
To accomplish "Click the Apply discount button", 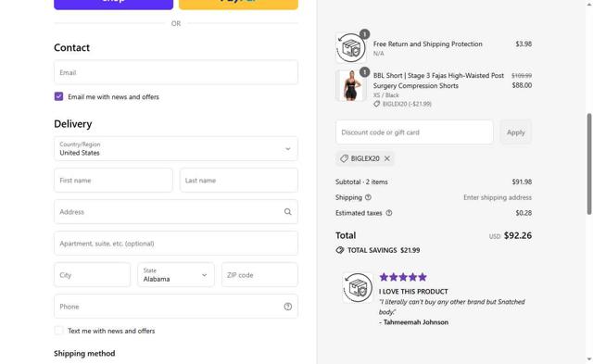I will (x=516, y=132).
